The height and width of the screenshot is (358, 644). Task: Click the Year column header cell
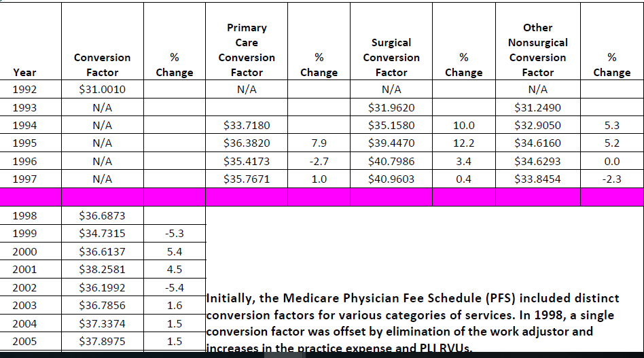25,72
